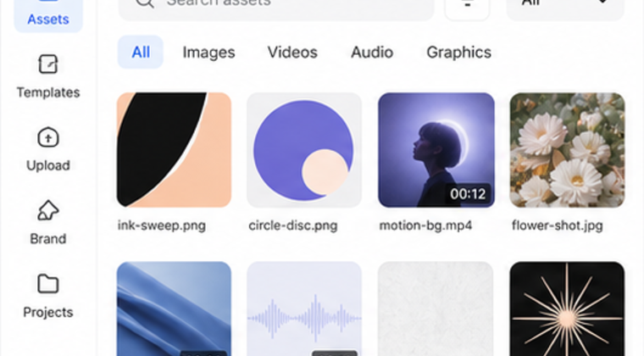The image size is (644, 356).
Task: Select the audio waveform thumbnail
Action: pos(304,309)
